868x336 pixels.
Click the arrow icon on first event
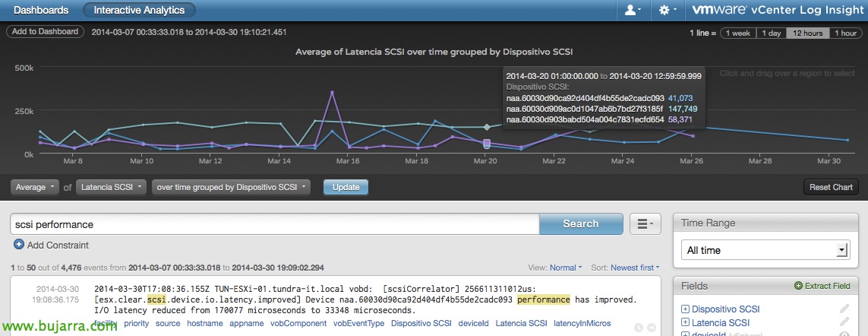point(651,328)
